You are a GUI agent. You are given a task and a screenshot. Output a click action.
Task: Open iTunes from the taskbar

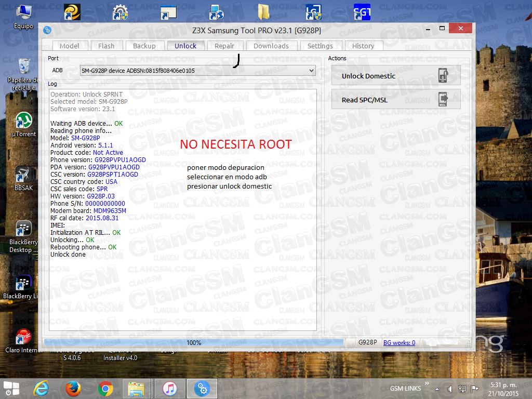coord(170,389)
